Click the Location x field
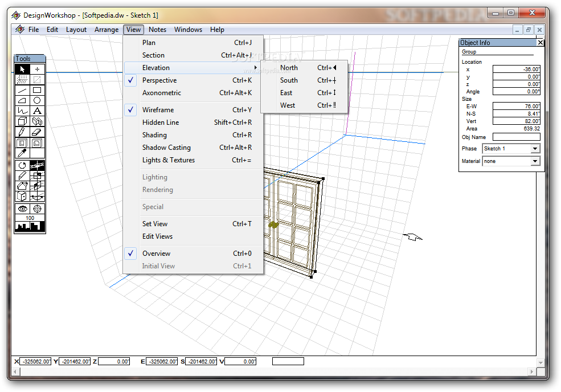The image size is (561, 392). 516,69
